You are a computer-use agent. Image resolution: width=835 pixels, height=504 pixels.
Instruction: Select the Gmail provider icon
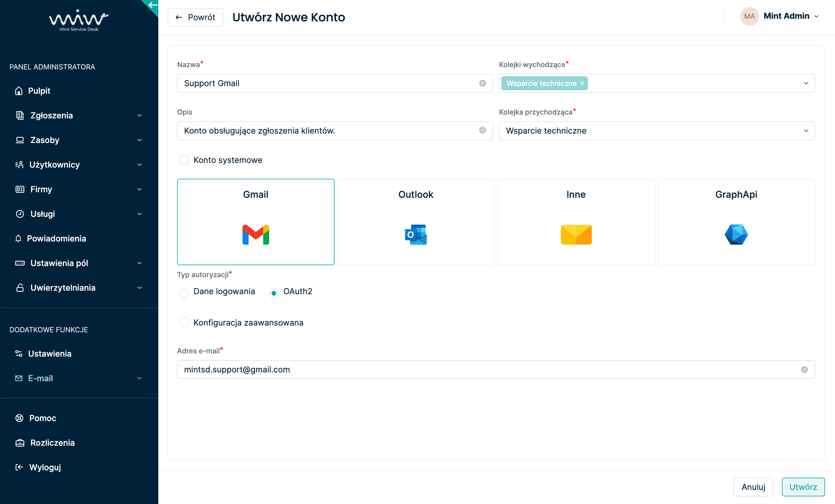(256, 234)
